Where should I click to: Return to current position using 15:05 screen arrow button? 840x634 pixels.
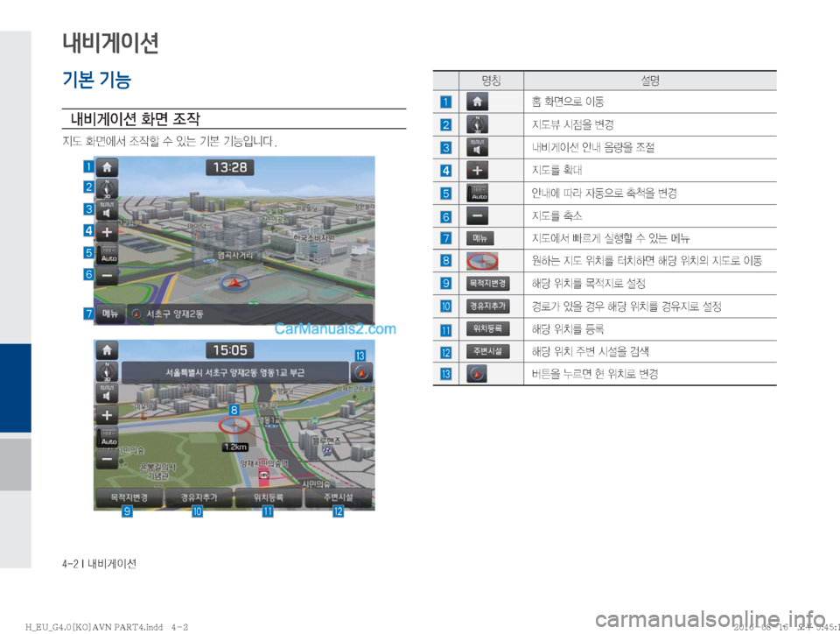point(361,372)
